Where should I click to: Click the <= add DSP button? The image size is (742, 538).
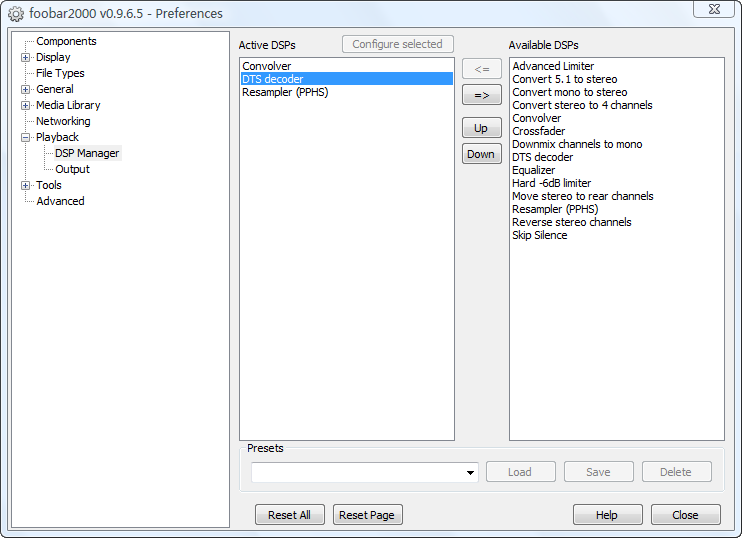pyautogui.click(x=482, y=69)
